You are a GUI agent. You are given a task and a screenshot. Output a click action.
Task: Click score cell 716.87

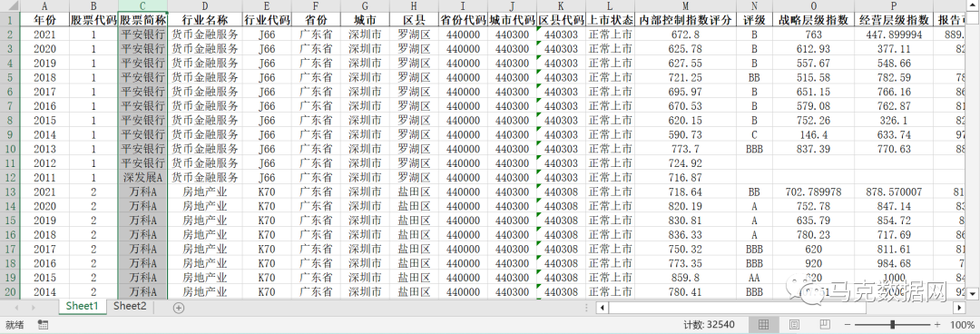tap(686, 178)
